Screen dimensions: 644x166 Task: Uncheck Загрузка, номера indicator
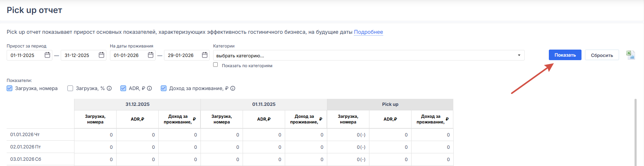pos(10,88)
